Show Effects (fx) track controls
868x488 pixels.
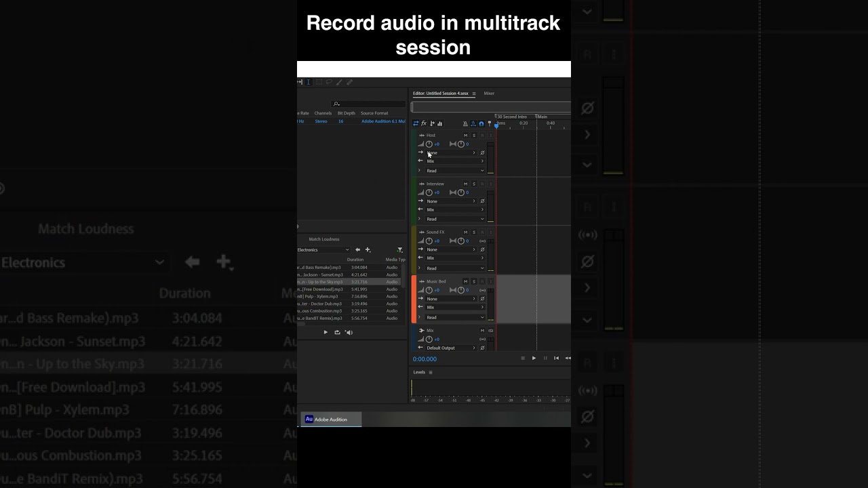[424, 123]
